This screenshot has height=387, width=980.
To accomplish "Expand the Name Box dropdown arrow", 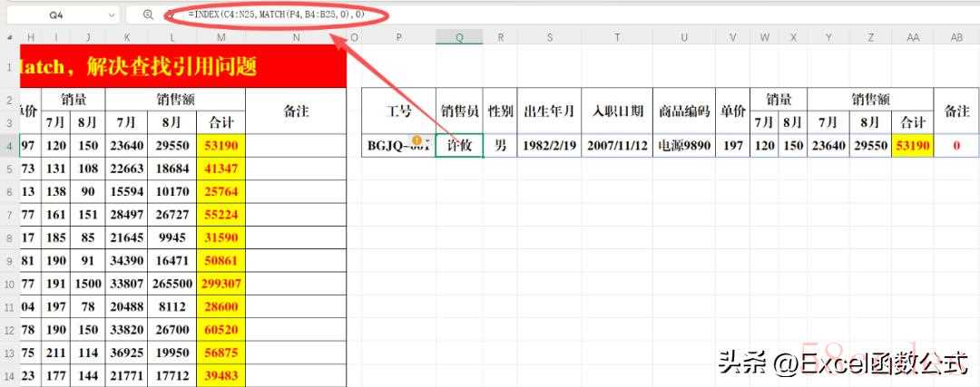I will click(x=112, y=15).
